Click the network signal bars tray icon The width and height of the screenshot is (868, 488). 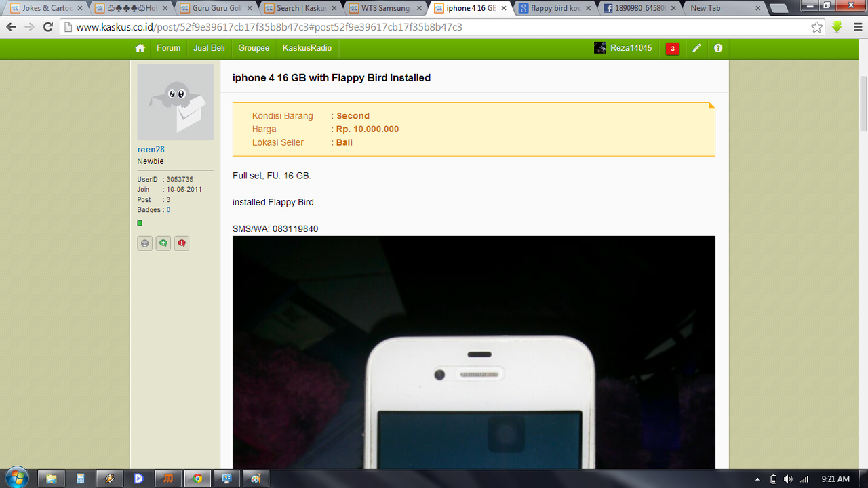click(804, 479)
